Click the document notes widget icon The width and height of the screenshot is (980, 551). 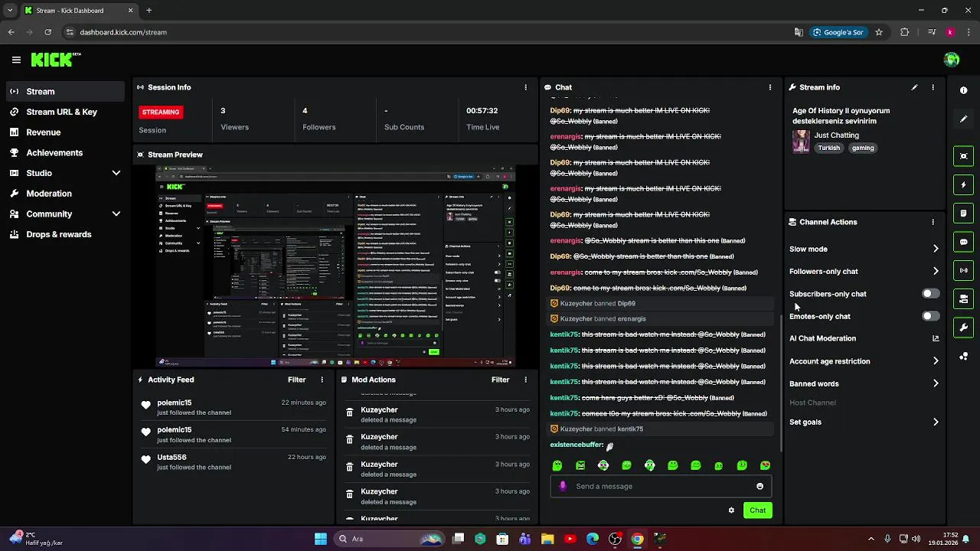pyautogui.click(x=963, y=214)
